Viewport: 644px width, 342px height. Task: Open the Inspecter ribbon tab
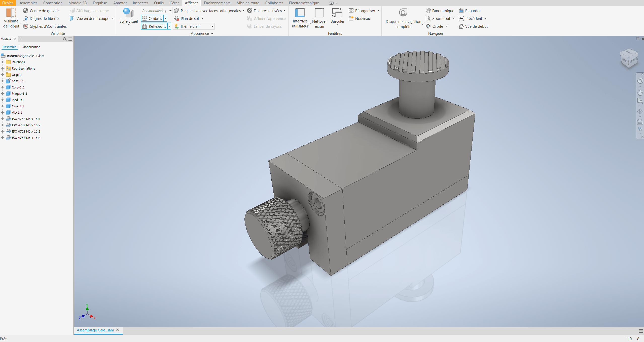tap(140, 3)
